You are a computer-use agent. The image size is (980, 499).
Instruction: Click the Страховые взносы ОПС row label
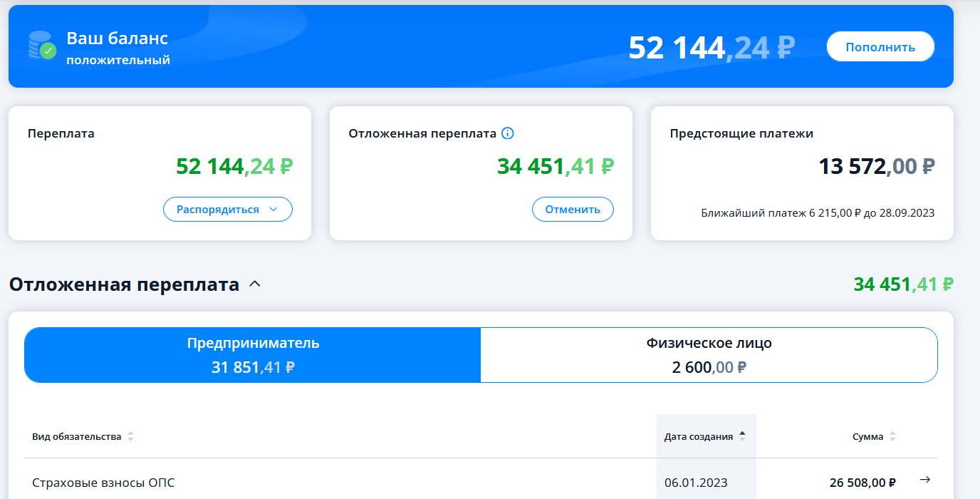(x=103, y=483)
